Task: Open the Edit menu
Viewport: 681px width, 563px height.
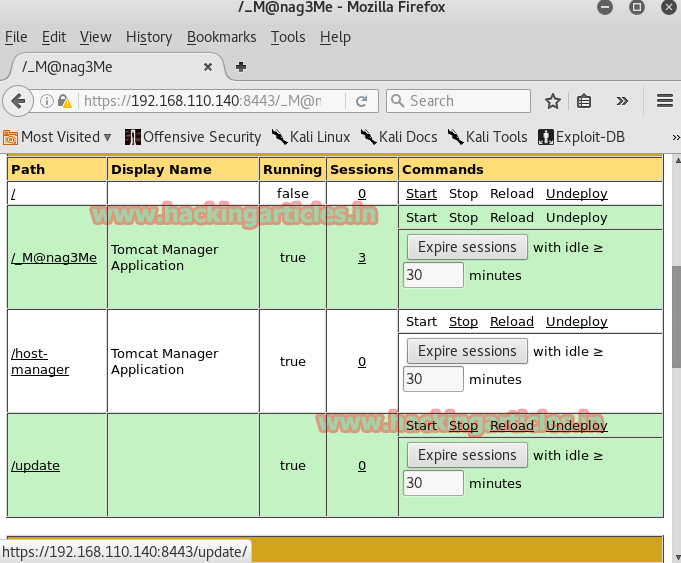Action: coord(54,37)
